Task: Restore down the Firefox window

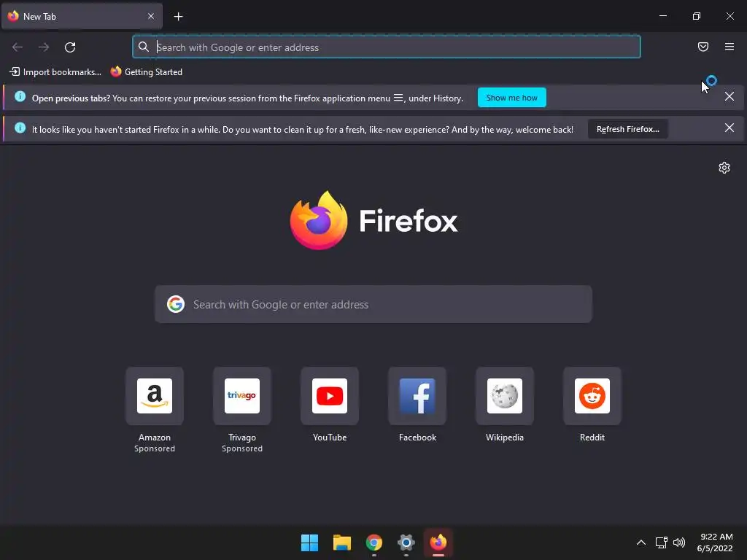Action: pyautogui.click(x=697, y=16)
